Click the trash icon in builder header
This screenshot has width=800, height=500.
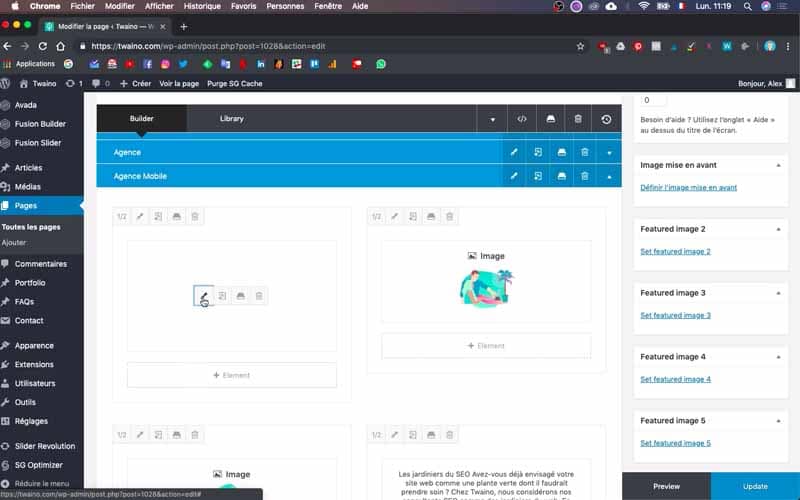578,119
